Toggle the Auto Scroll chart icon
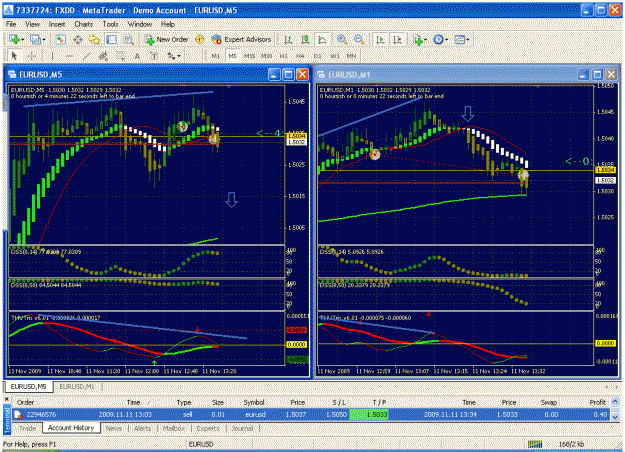Viewport: 625px width, 452px height. point(380,39)
